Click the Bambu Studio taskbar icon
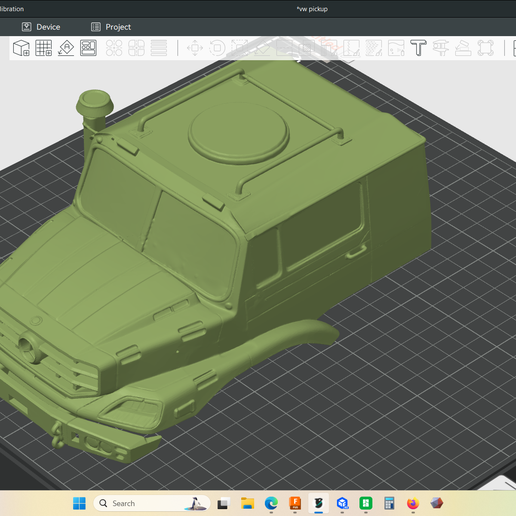This screenshot has height=516, width=516. tap(319, 503)
